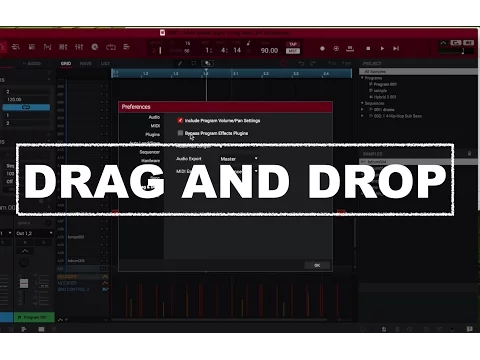Click the trash icon in Samples panel

[x=469, y=153]
